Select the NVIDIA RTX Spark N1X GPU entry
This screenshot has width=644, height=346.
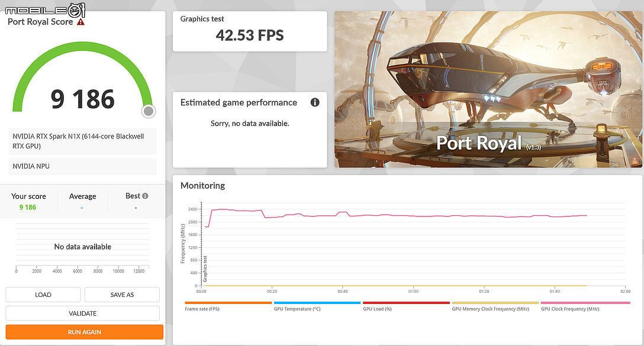[x=82, y=141]
